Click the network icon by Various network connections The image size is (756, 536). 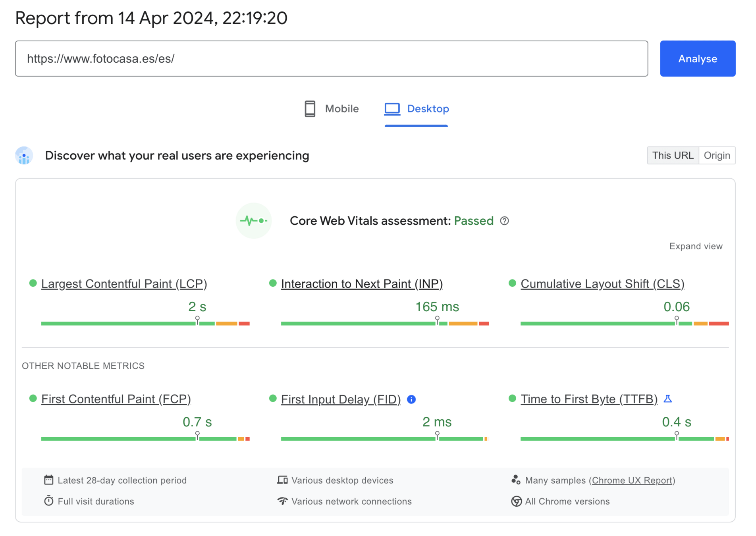point(282,501)
